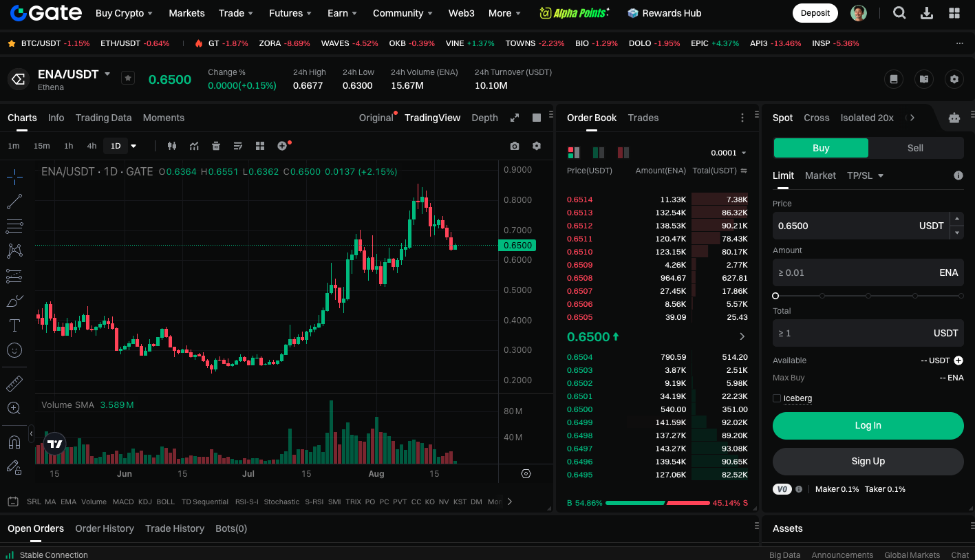Show only buy orders in order book

point(599,152)
